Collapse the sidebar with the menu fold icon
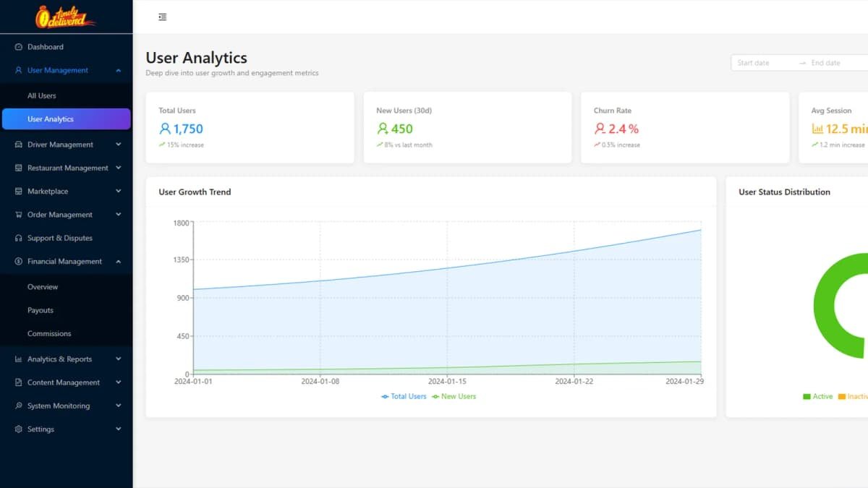The image size is (868, 488). click(x=163, y=17)
